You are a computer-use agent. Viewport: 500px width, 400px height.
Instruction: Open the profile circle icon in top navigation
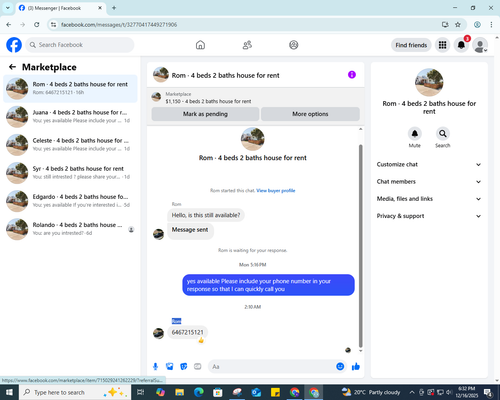(x=294, y=45)
